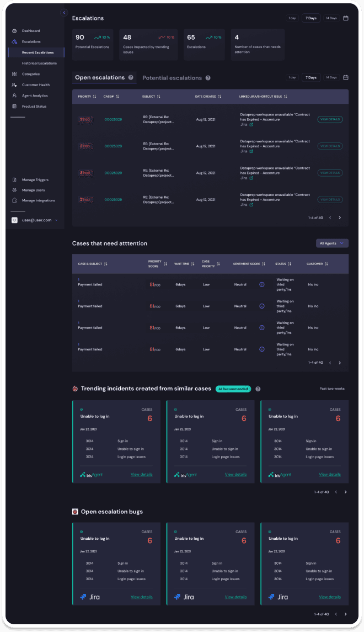Go to next page of Open escalations table
Image resolution: width=364 pixels, height=632 pixels.
point(340,217)
